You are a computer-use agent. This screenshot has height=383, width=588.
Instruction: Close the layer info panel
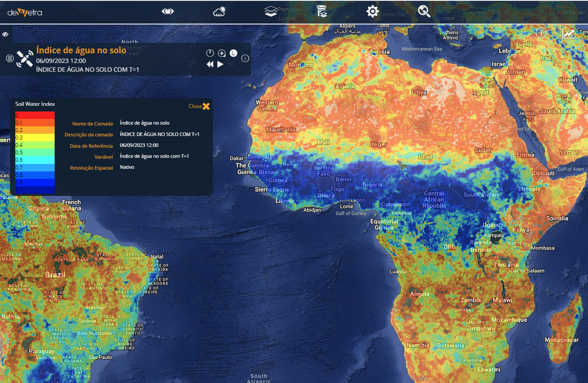pos(199,106)
